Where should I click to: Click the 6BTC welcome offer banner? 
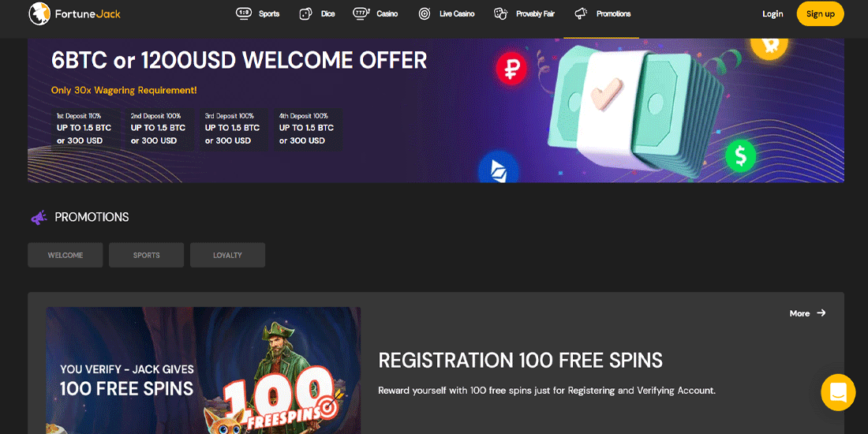click(x=436, y=110)
